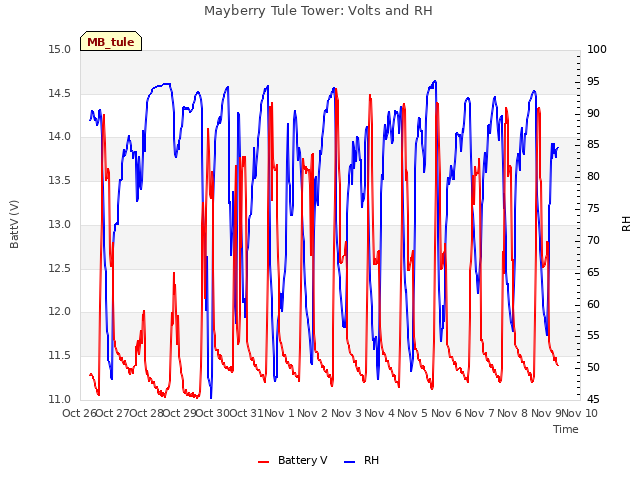Click the Nov 8 date tick label
This screenshot has height=480, width=640.
pos(513,413)
